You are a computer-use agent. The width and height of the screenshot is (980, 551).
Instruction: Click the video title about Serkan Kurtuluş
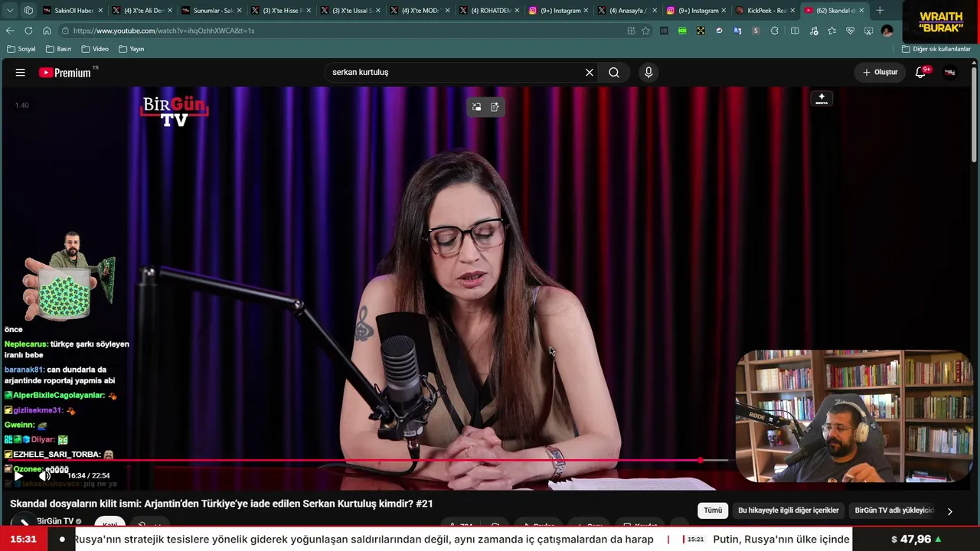click(221, 504)
